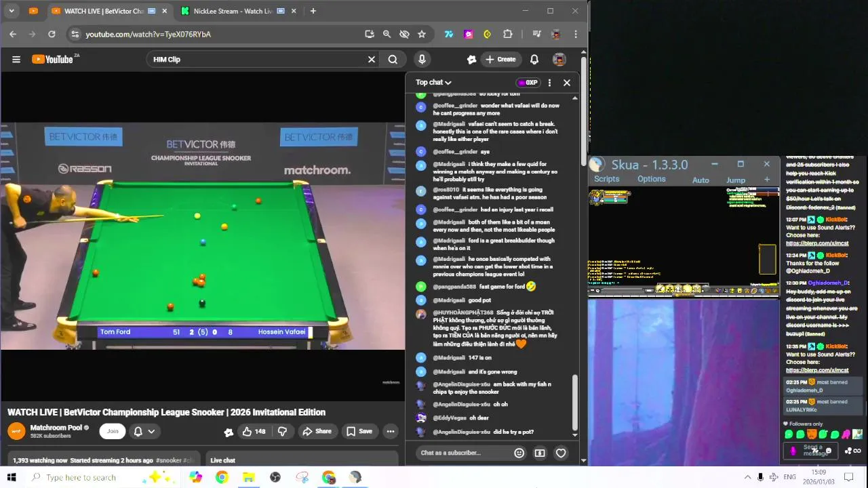This screenshot has height=488, width=868.
Task: Open the Windows Start menu
Action: coord(12,477)
